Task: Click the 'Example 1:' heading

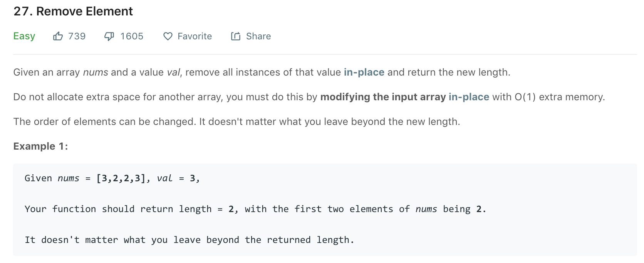Action: pyautogui.click(x=41, y=146)
